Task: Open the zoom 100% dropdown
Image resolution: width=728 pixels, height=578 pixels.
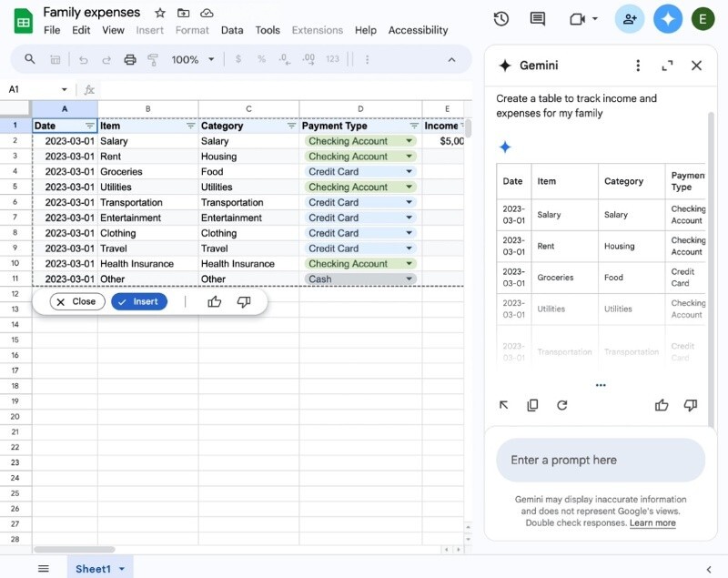Action: pos(193,59)
